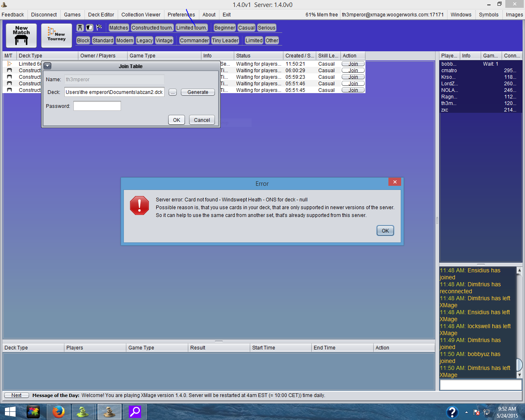Open the Symbols menu
Screen dimensions: 525x420
point(488,14)
